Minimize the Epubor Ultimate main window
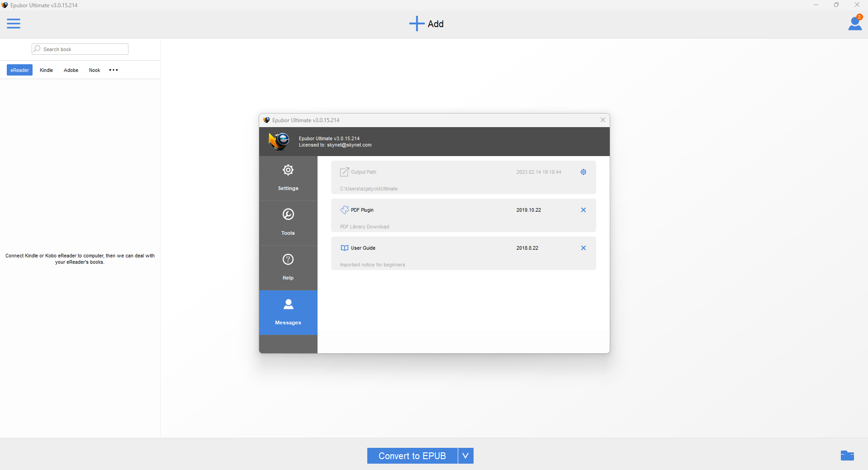Screen dimensions: 868x470 [x=816, y=5]
